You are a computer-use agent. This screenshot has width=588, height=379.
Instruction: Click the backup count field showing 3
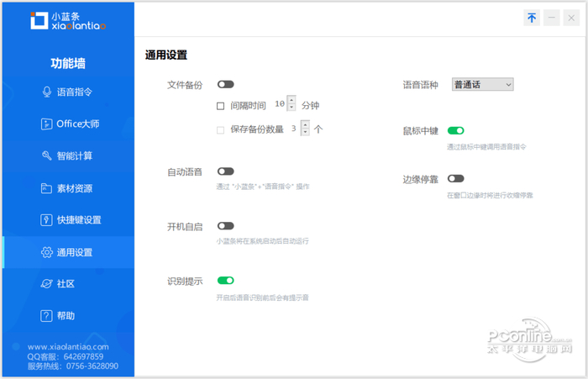[x=294, y=129]
